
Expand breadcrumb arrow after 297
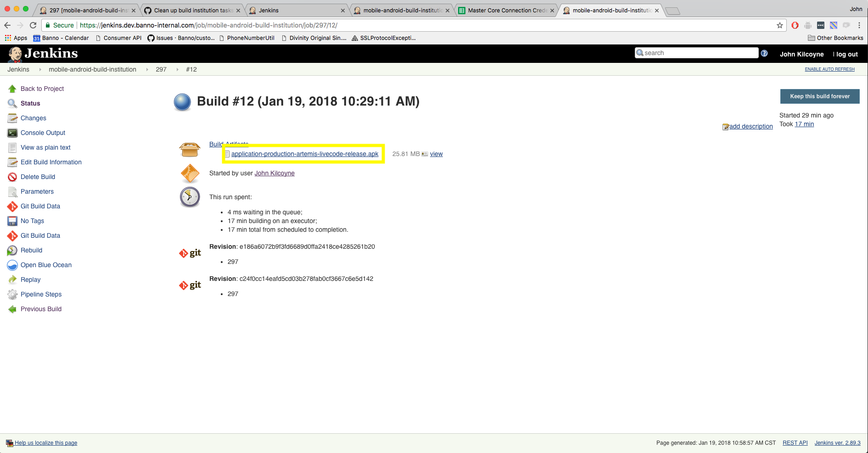click(177, 69)
